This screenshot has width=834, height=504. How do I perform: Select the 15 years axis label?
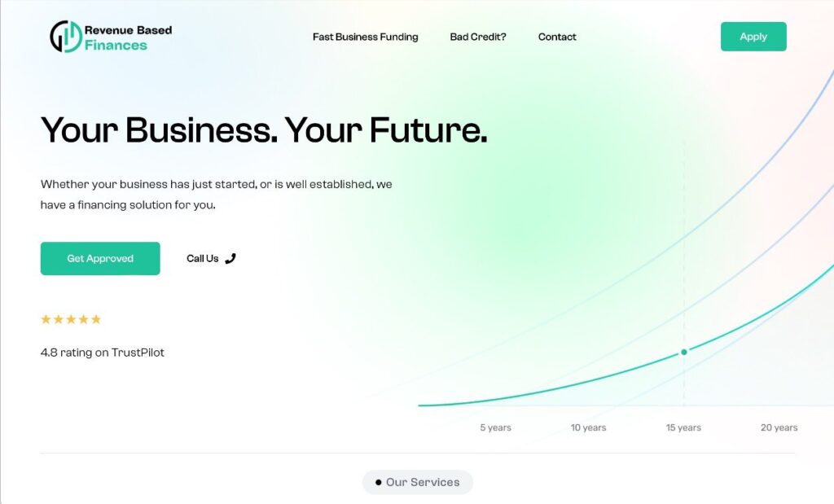click(683, 427)
